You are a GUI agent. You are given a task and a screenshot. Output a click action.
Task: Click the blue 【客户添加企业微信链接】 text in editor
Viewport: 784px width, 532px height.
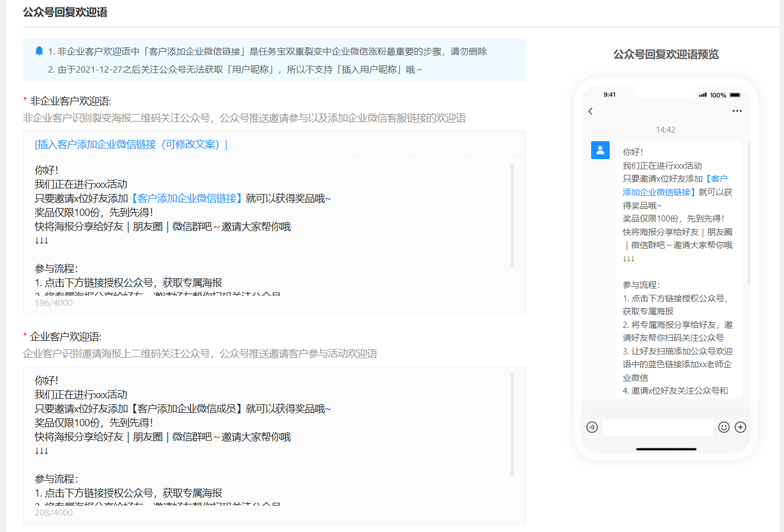[x=187, y=199]
